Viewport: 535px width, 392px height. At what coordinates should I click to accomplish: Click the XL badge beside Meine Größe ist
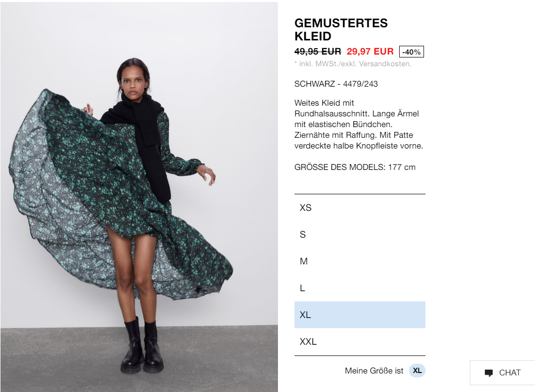(x=417, y=371)
